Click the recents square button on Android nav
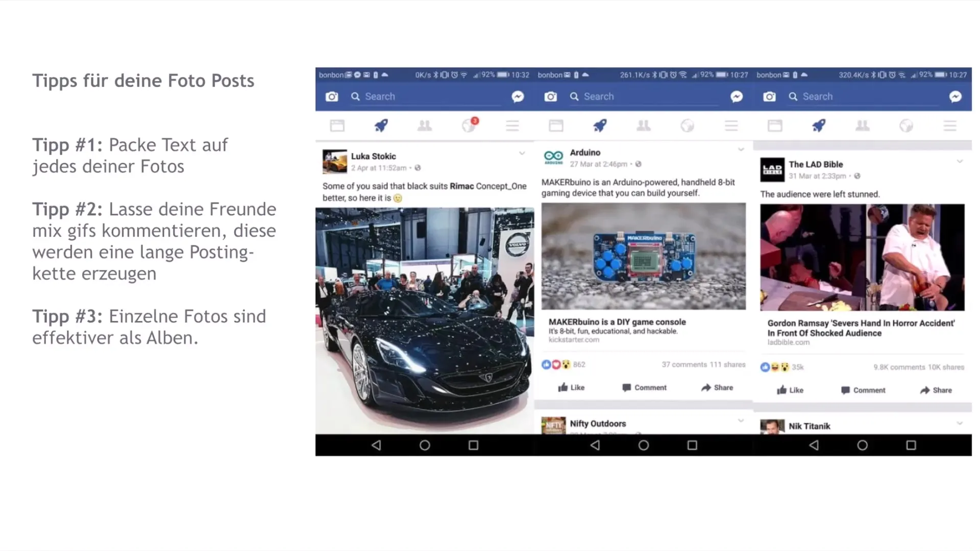 (x=473, y=444)
